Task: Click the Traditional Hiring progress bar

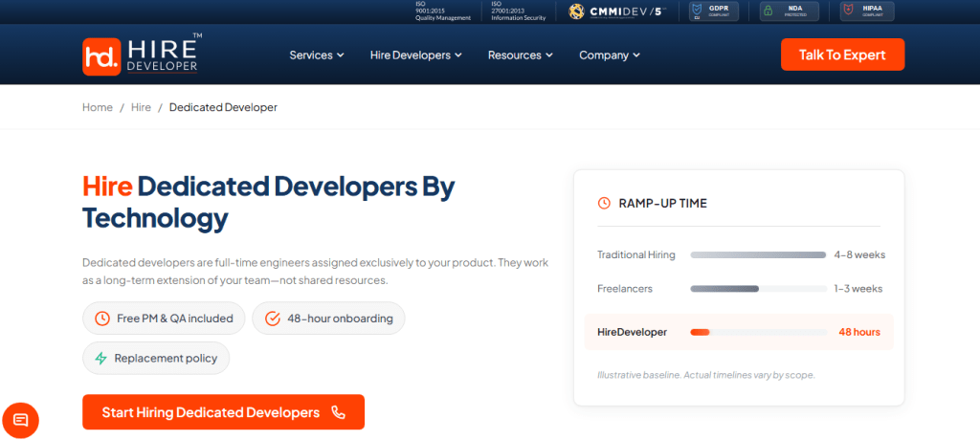Action: coord(758,255)
